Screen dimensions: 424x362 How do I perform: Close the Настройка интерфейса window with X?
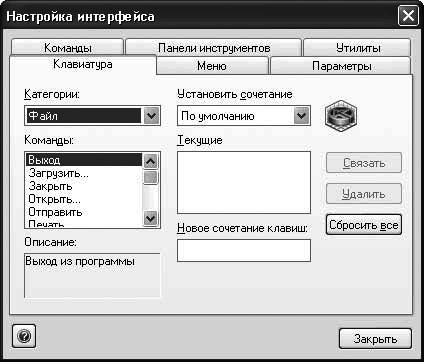[408, 16]
